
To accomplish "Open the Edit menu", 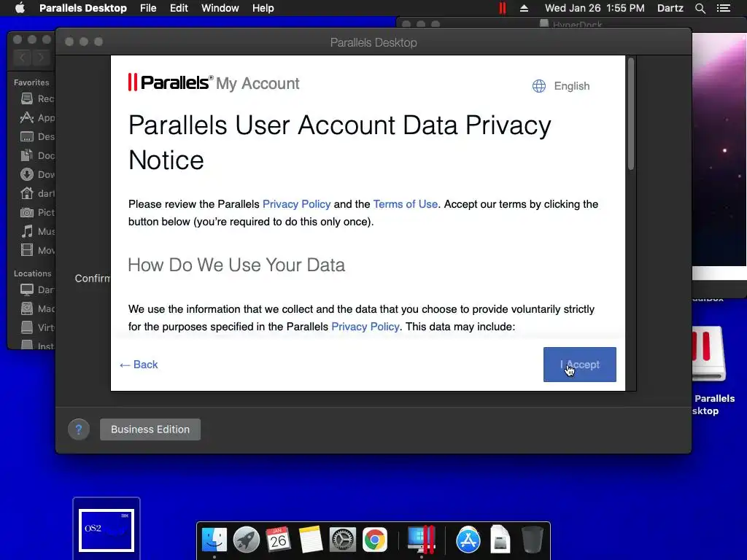I will (179, 8).
